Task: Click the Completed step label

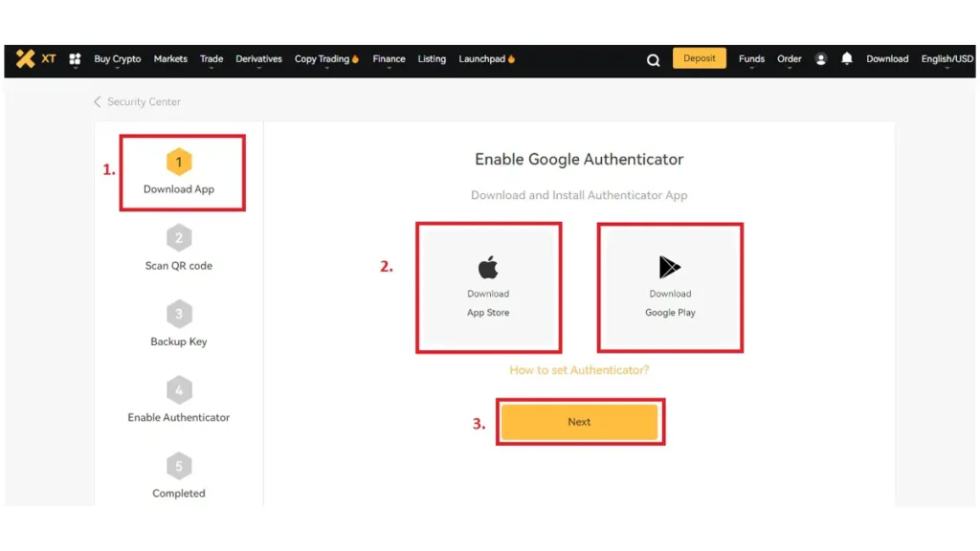Action: [179, 494]
